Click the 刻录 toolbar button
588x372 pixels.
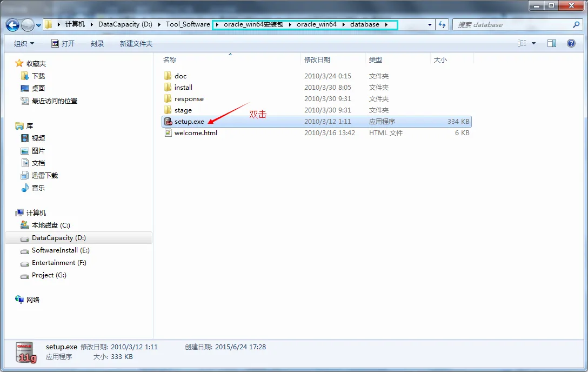pyautogui.click(x=97, y=43)
